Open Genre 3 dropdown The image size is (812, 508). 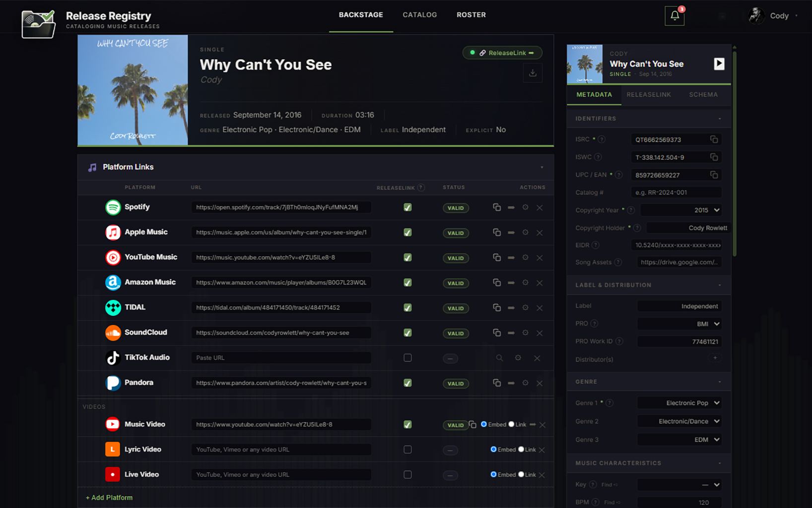coord(679,439)
